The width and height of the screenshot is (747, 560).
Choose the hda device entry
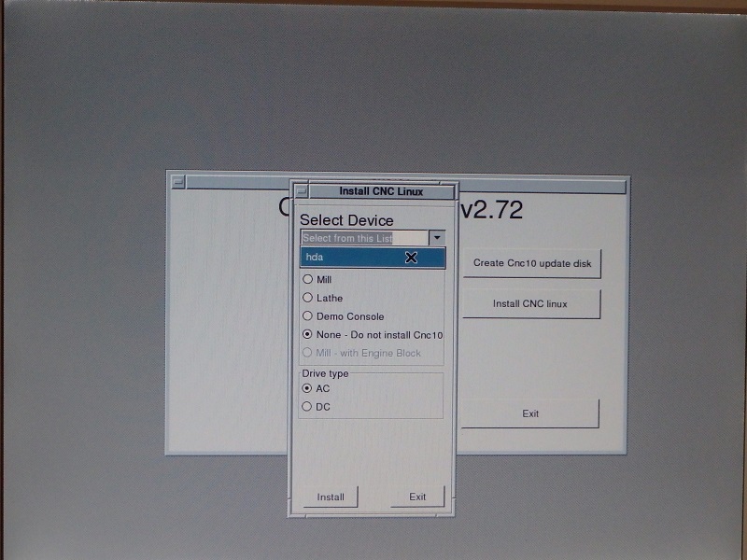tap(373, 258)
